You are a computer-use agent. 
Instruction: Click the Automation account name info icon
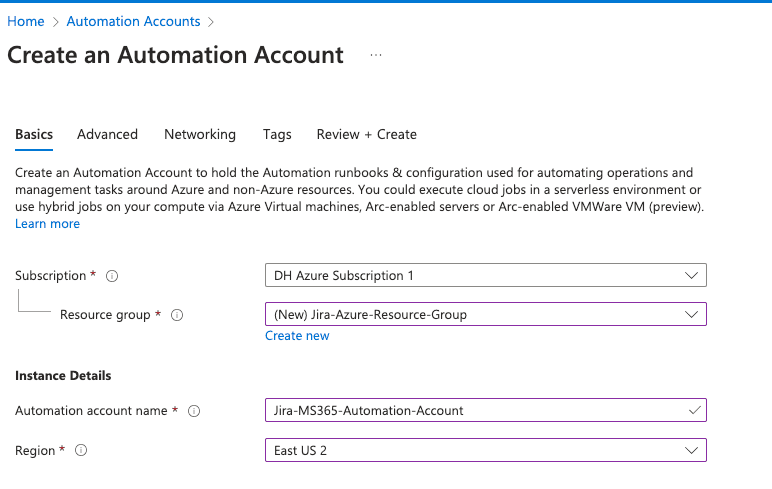194,411
